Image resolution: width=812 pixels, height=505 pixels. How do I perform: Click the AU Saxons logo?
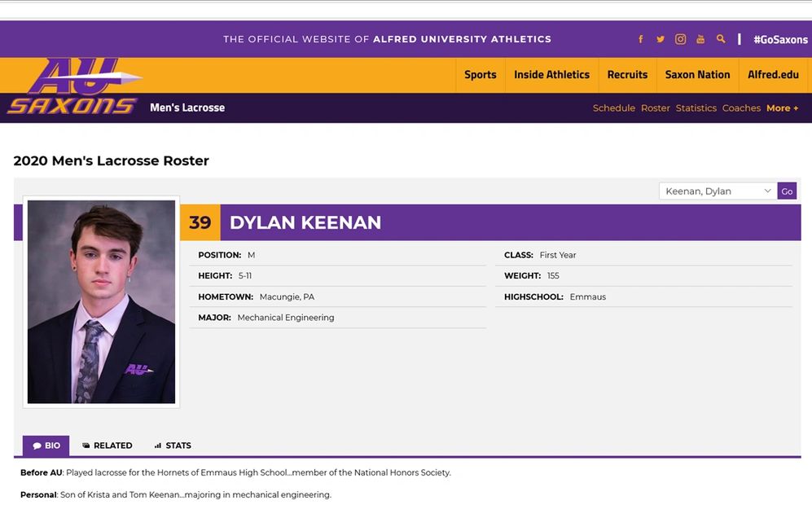coord(75,88)
